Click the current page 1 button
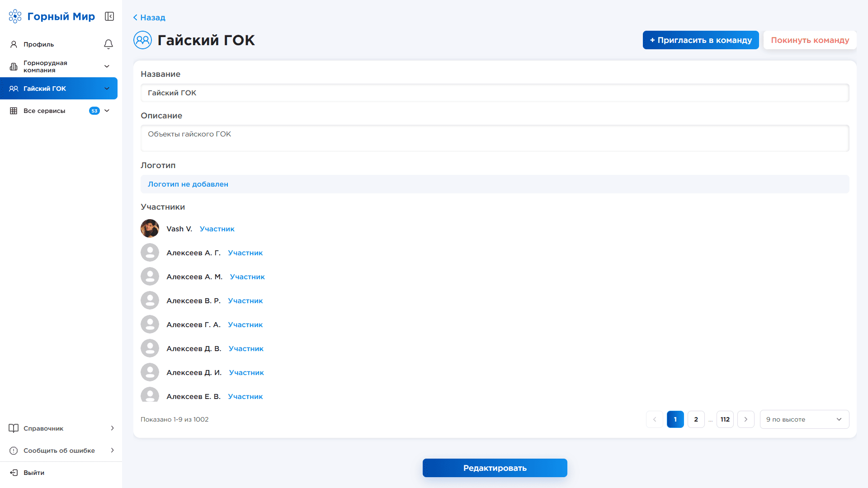Viewport: 868px width, 488px height. [675, 419]
